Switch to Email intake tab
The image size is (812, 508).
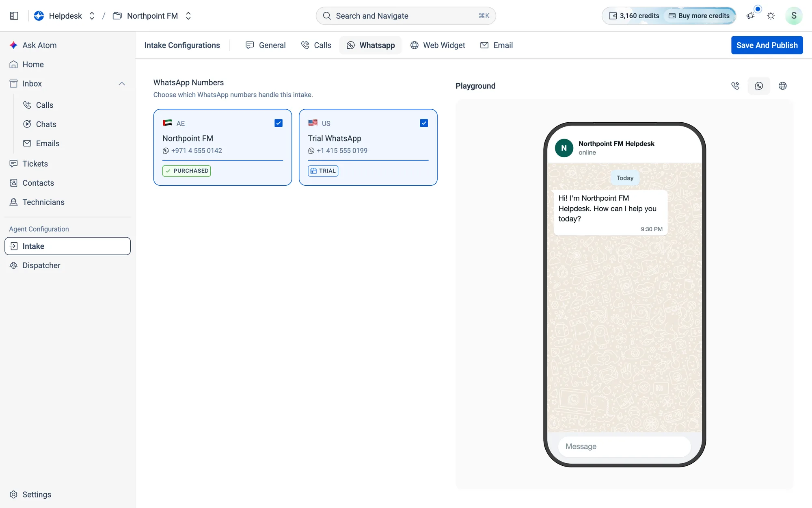tap(497, 45)
